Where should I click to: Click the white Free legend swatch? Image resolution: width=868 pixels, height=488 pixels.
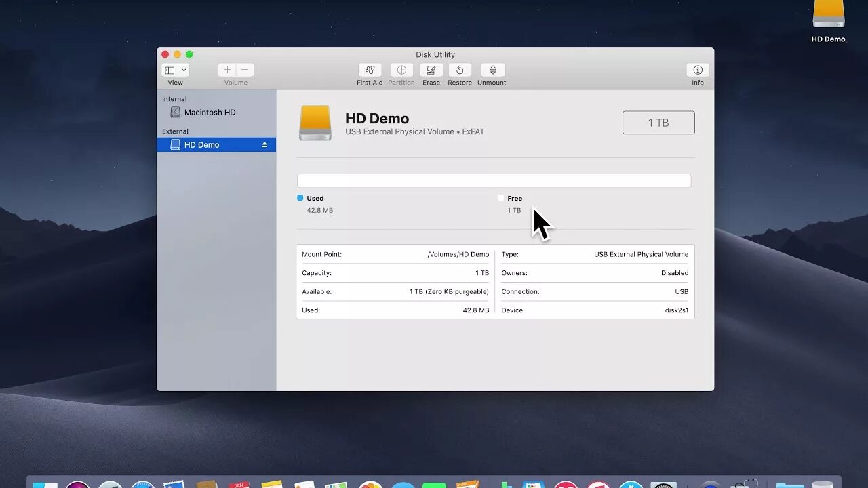(x=501, y=198)
